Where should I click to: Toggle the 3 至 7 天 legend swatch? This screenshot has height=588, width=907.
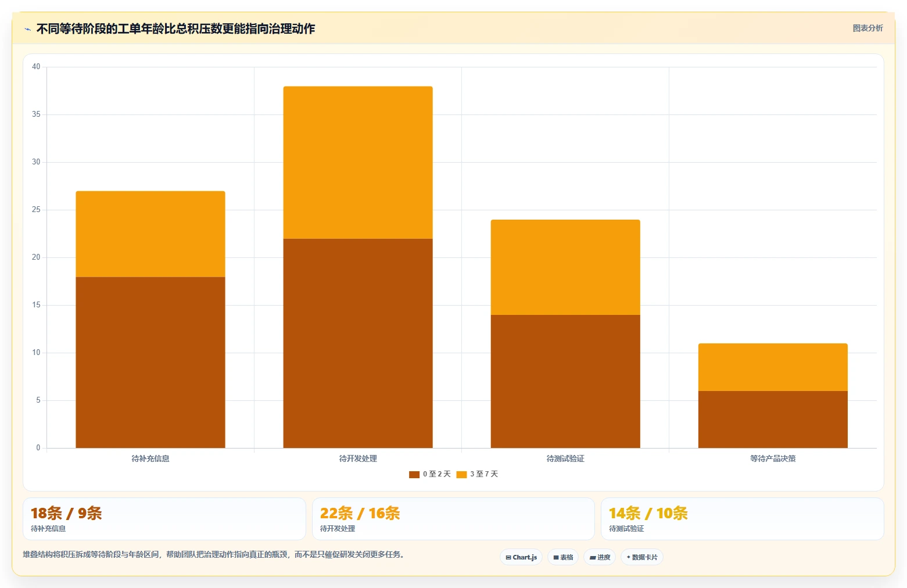click(x=461, y=474)
